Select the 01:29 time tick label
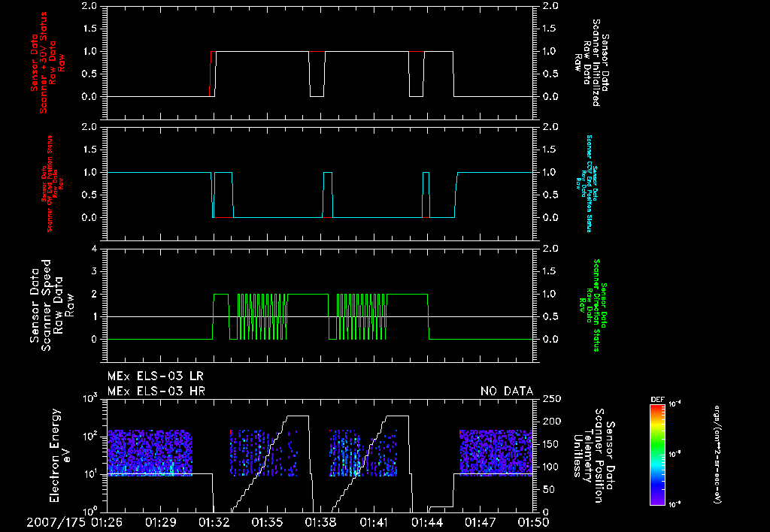 [161, 522]
